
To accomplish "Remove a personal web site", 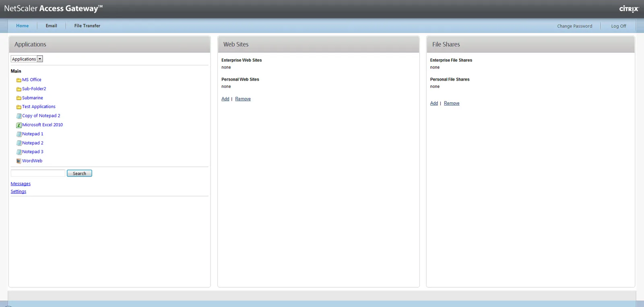I will (x=243, y=99).
